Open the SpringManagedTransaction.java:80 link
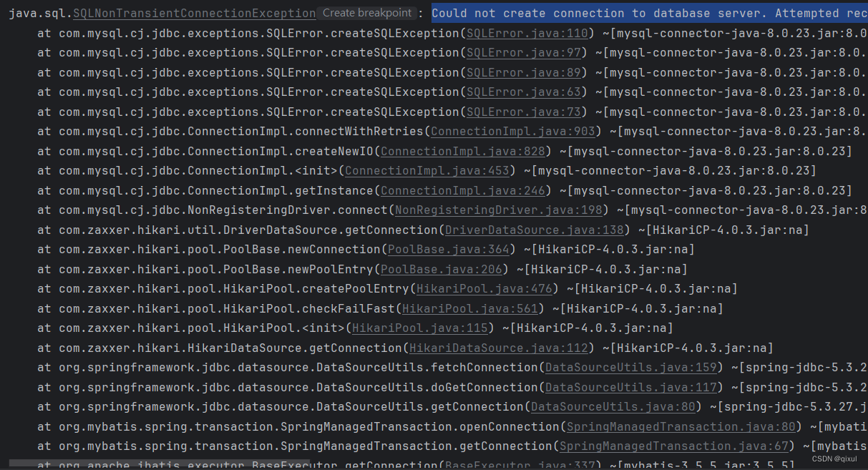Viewport: 868px width, 470px height. coord(681,426)
